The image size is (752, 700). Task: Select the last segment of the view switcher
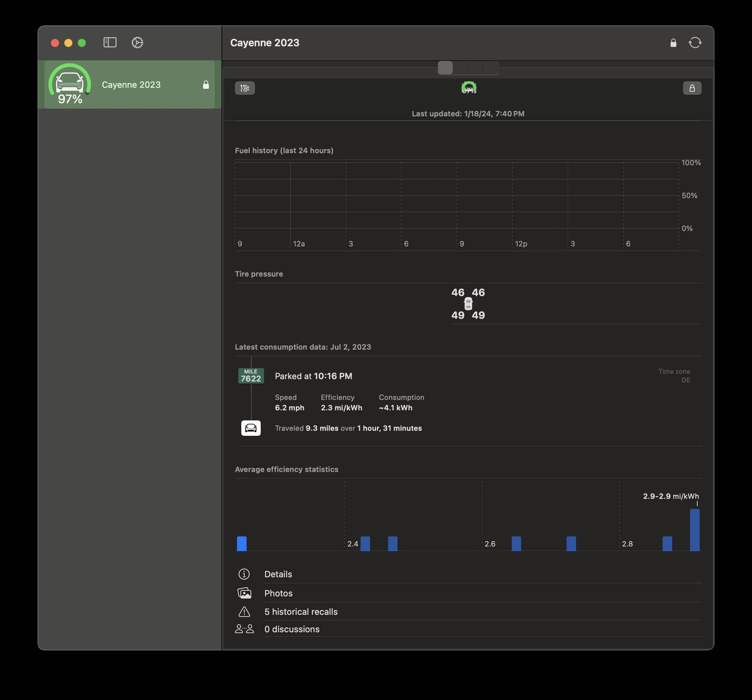[491, 68]
